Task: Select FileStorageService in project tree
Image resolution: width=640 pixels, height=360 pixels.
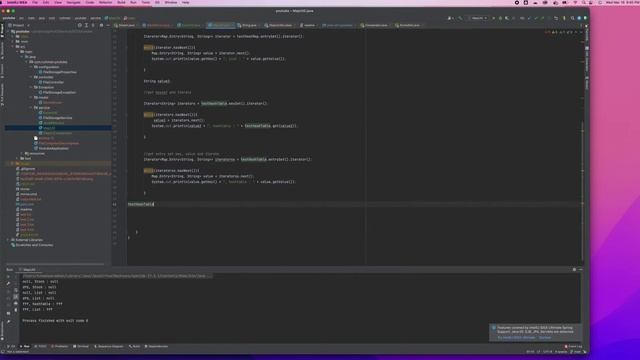Action: (x=58, y=118)
